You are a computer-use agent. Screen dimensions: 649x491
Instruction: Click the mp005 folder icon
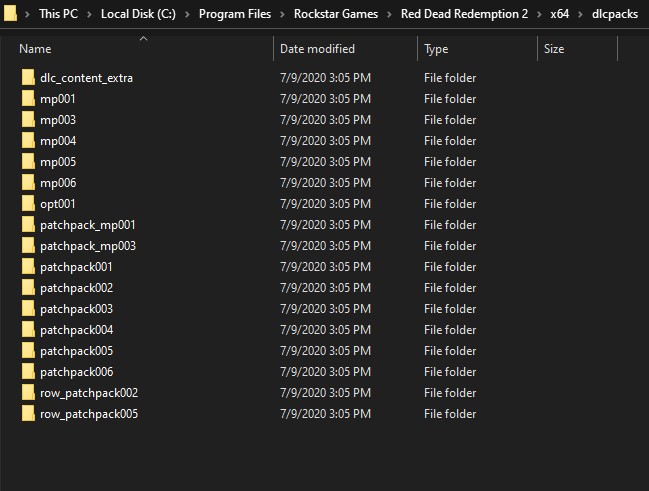click(x=28, y=162)
